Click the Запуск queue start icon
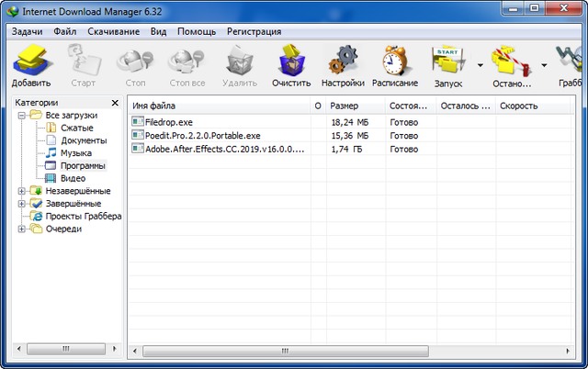The image size is (588, 369). [447, 66]
